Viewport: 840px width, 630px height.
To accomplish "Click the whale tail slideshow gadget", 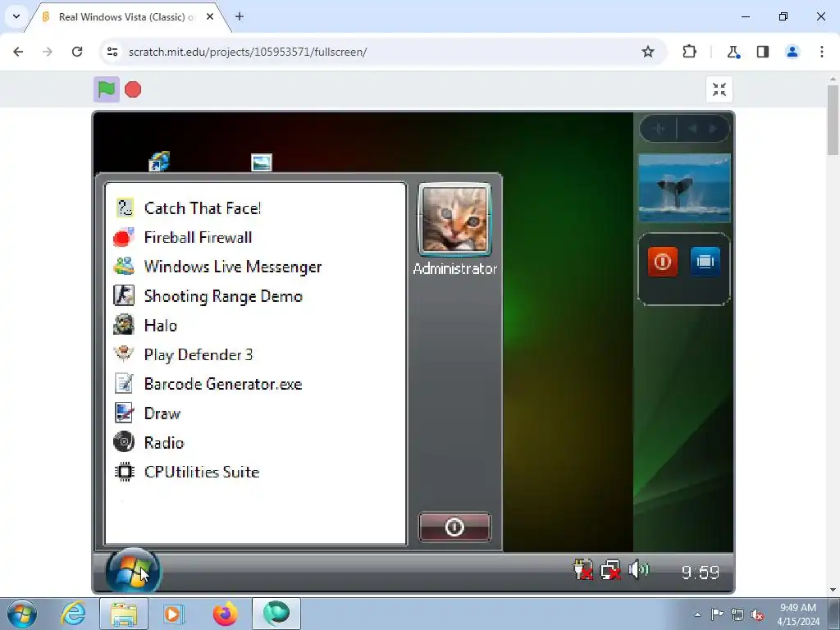I will 684,188.
